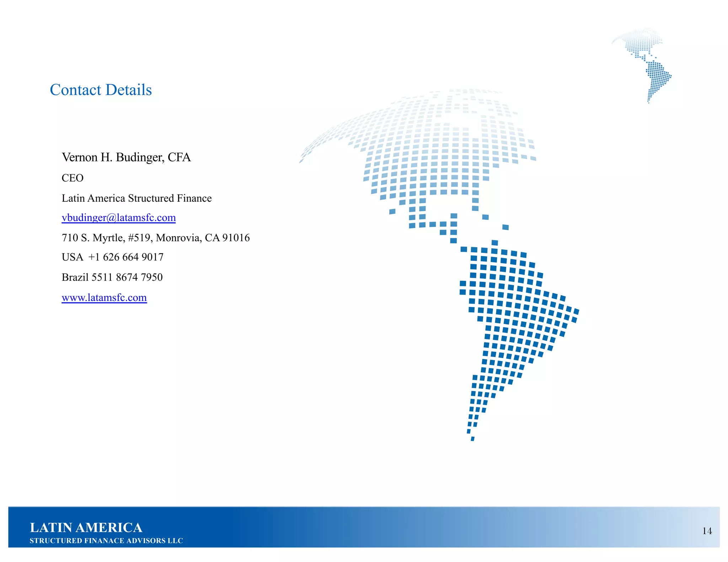The height and width of the screenshot is (562, 728).
Task: Select the name 'Vernon H. Budinger, CFA'
Action: pyautogui.click(x=126, y=157)
